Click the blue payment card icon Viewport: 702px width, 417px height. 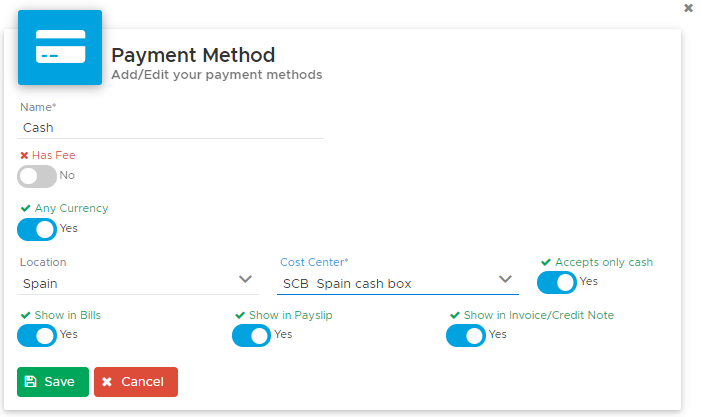tap(60, 47)
